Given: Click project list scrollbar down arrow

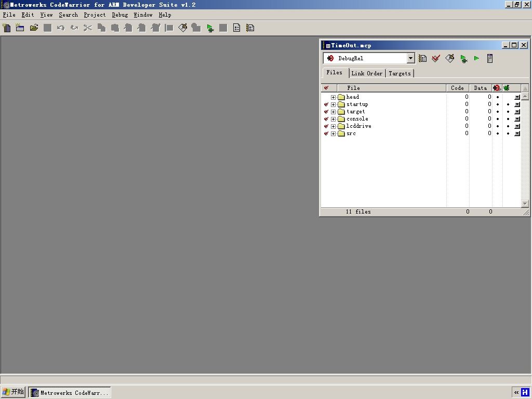Looking at the screenshot, I should tap(525, 204).
